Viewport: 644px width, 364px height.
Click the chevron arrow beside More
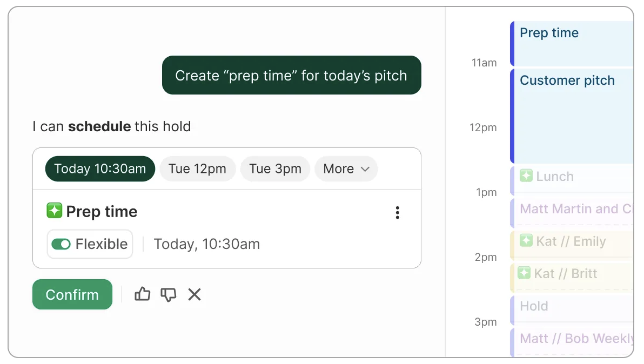(365, 169)
